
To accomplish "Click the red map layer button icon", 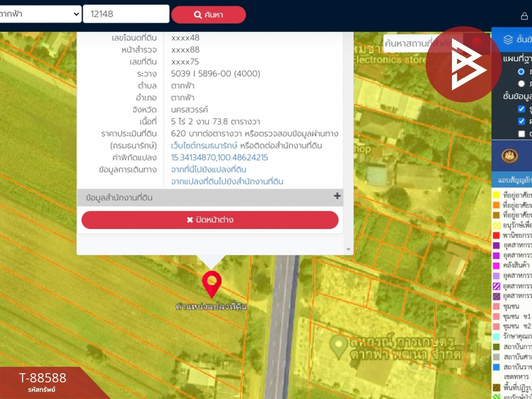I will [477, 41].
